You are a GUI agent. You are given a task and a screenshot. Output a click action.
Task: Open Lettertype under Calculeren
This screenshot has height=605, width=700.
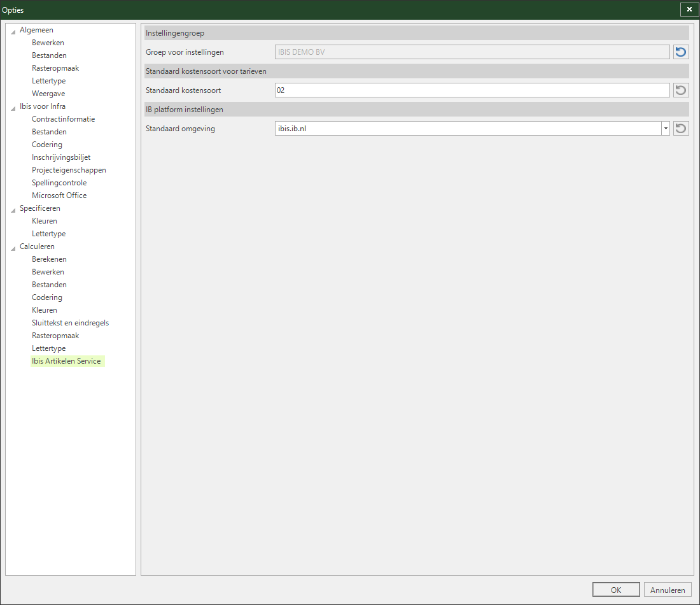coord(48,348)
